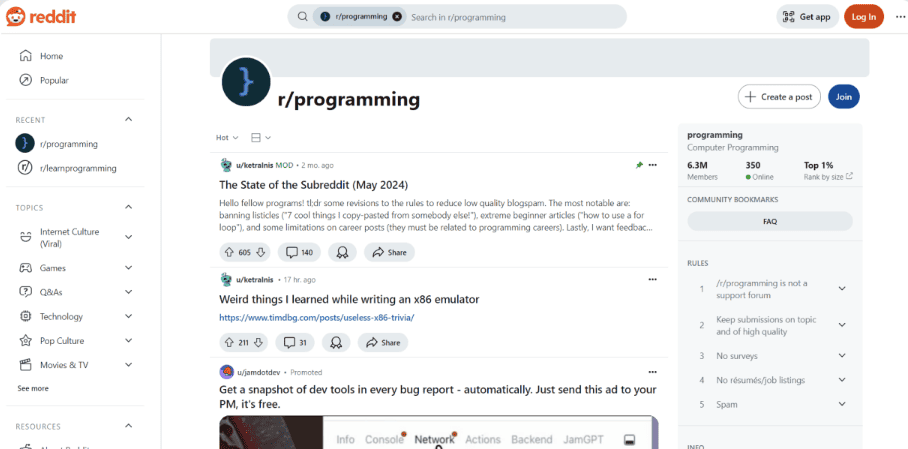This screenshot has width=908, height=449.
Task: Open Weird things I learned x86 emulator post
Action: 349,300
